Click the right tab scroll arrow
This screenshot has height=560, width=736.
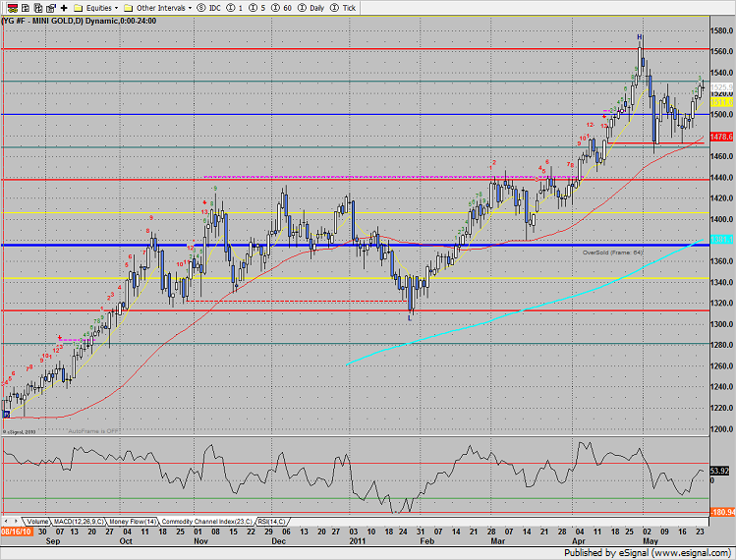(x=16, y=521)
